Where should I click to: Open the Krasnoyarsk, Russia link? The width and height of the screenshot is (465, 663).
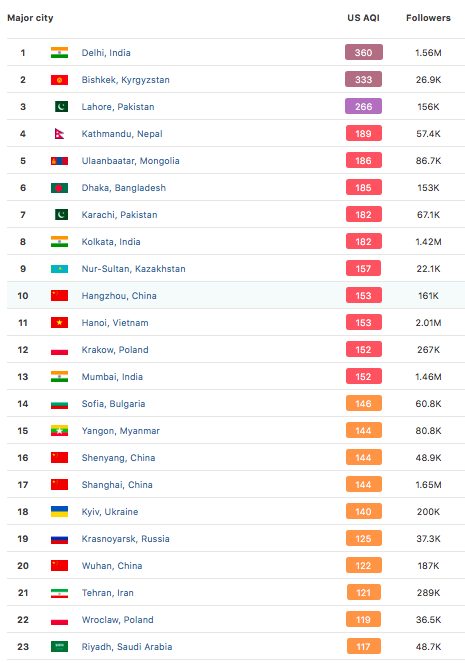click(x=126, y=539)
